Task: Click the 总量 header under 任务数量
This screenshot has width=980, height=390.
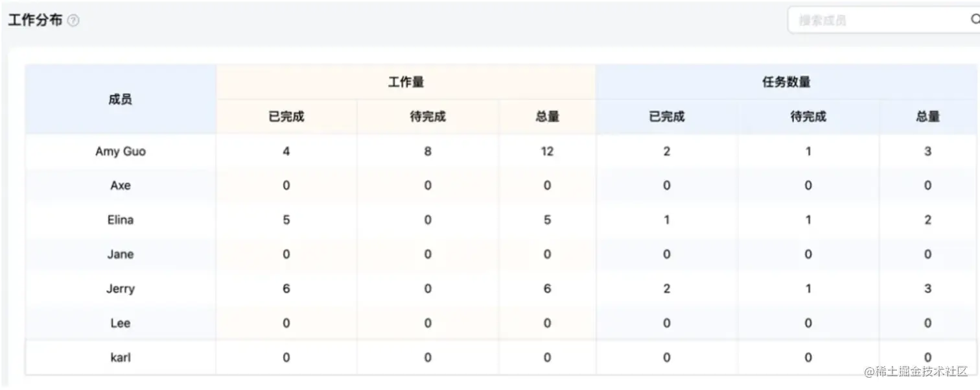Action: (x=927, y=116)
